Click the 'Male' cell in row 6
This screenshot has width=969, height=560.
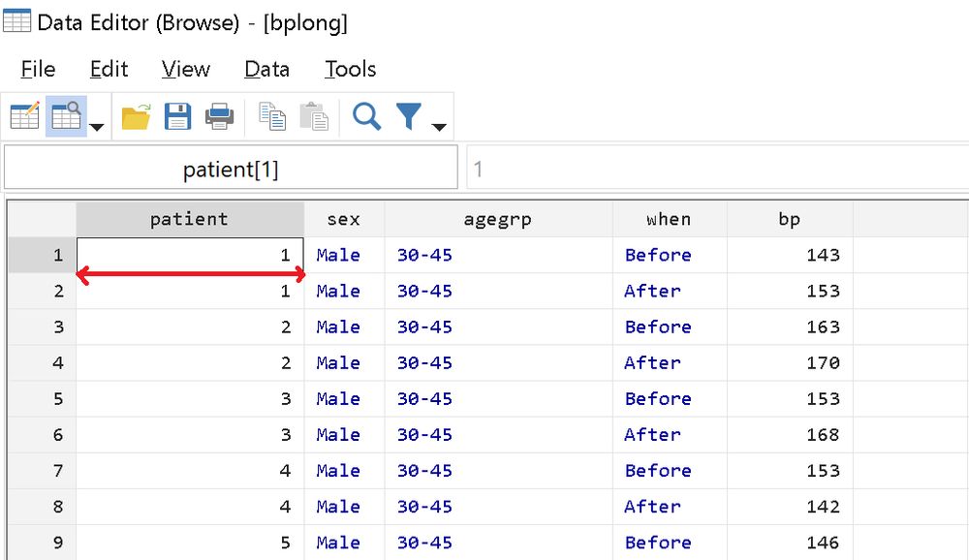click(x=344, y=434)
